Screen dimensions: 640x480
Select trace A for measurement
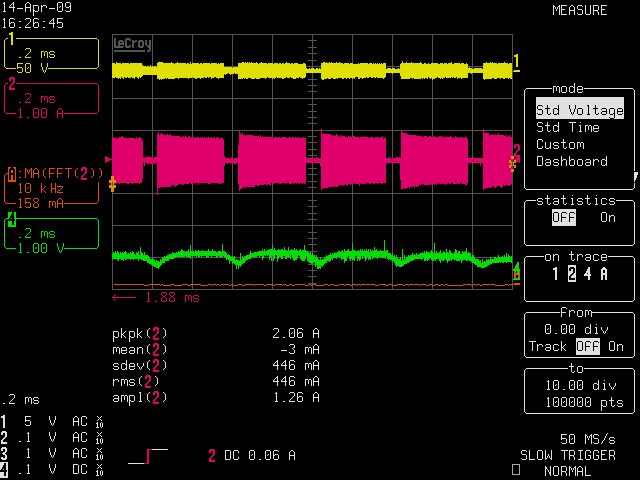pos(604,274)
